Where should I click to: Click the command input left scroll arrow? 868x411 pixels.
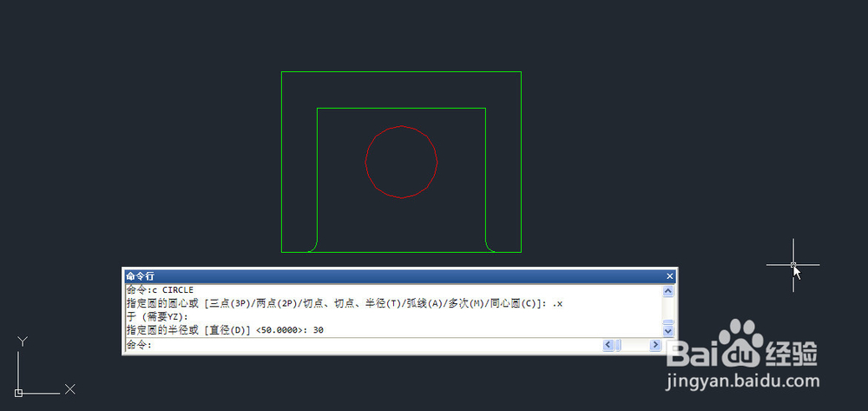pyautogui.click(x=608, y=345)
